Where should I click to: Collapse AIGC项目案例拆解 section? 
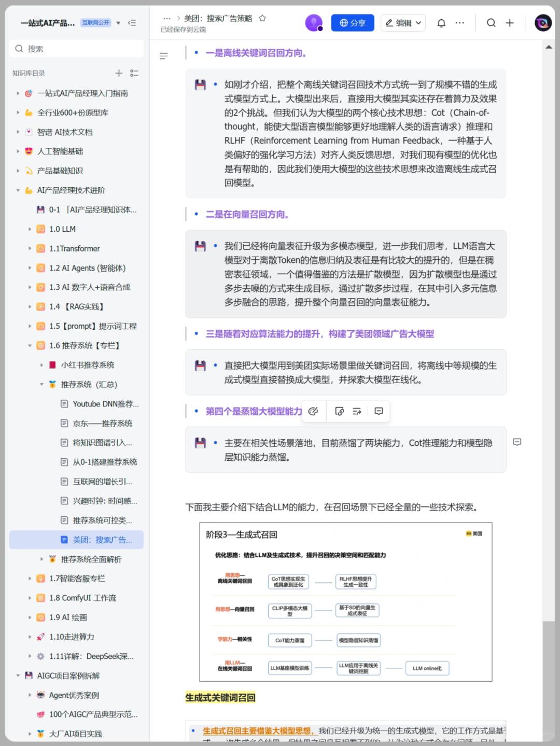(18, 675)
